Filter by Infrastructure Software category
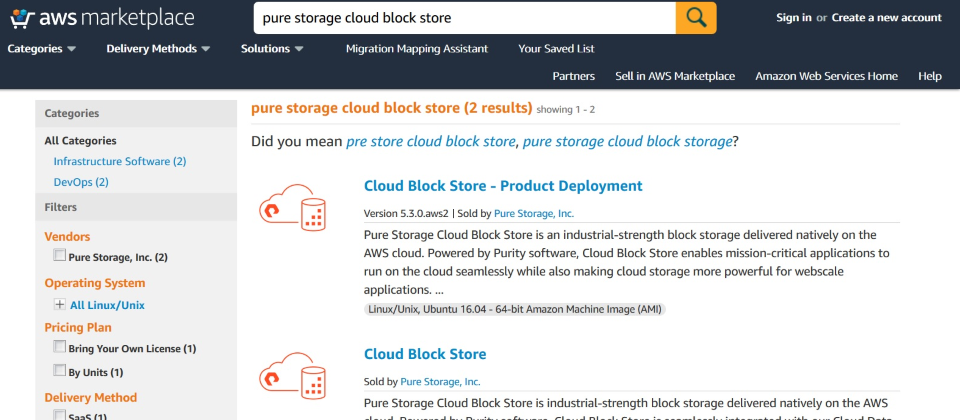The image size is (960, 420). point(119,161)
